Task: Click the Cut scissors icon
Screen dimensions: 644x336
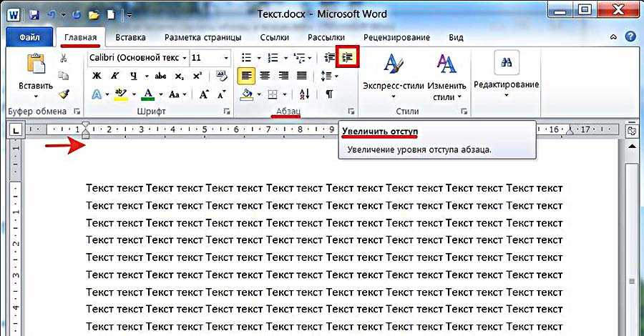Action: [x=64, y=58]
